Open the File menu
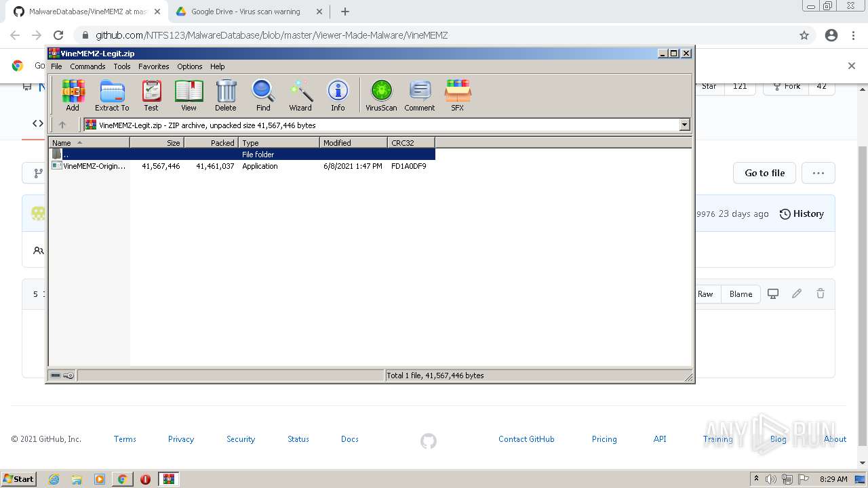 click(x=56, y=66)
